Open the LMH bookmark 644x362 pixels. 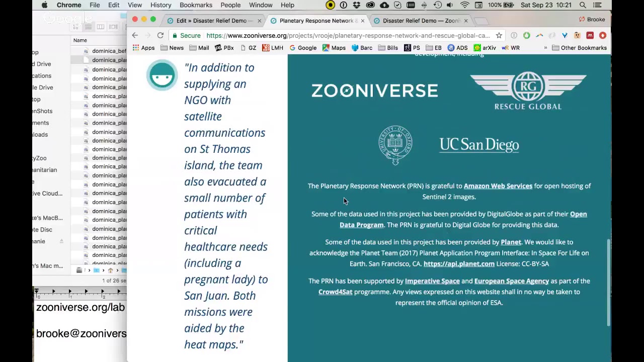[273, 48]
